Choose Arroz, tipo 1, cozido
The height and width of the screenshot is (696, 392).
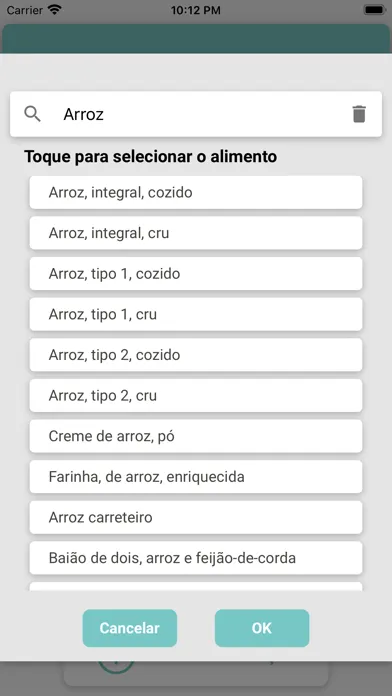(196, 274)
